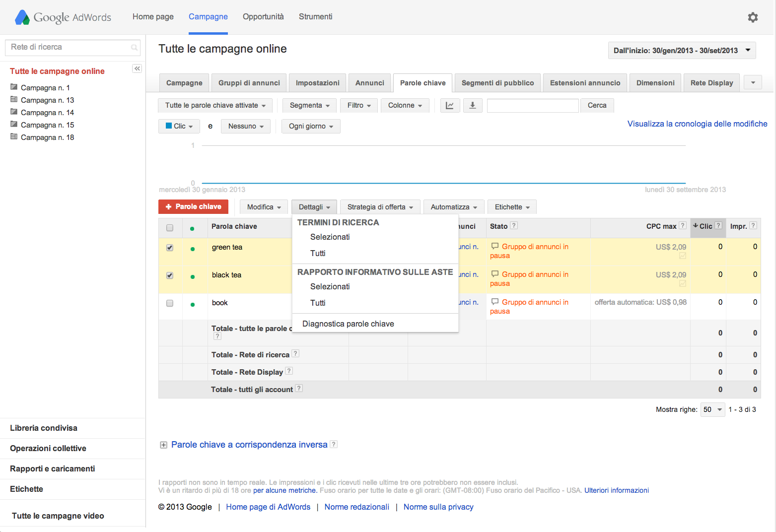Click the speech bubble icon in green tea row

(x=495, y=246)
